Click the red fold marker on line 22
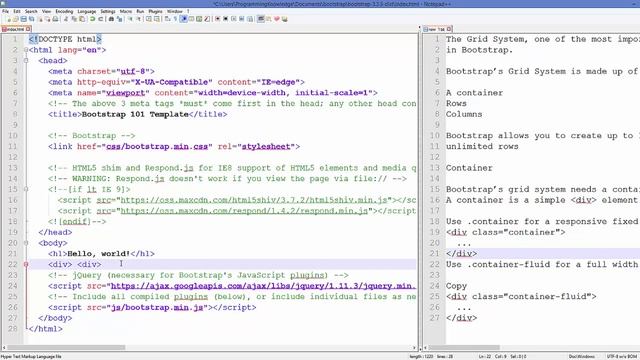 pyautogui.click(x=26, y=264)
